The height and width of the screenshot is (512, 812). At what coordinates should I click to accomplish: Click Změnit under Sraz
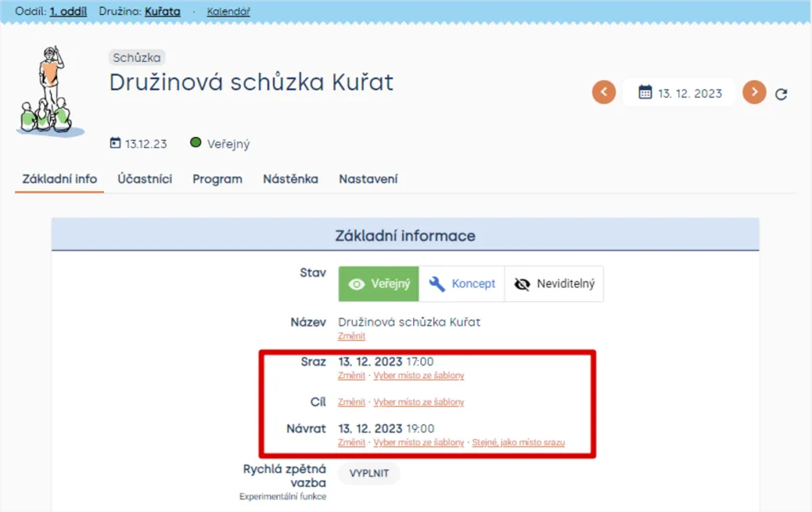351,376
